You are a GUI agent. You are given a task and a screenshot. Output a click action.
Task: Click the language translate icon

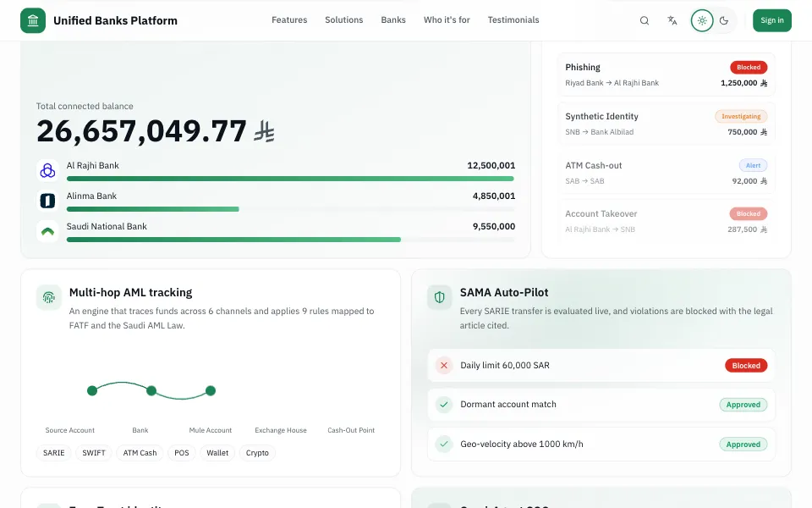[672, 20]
